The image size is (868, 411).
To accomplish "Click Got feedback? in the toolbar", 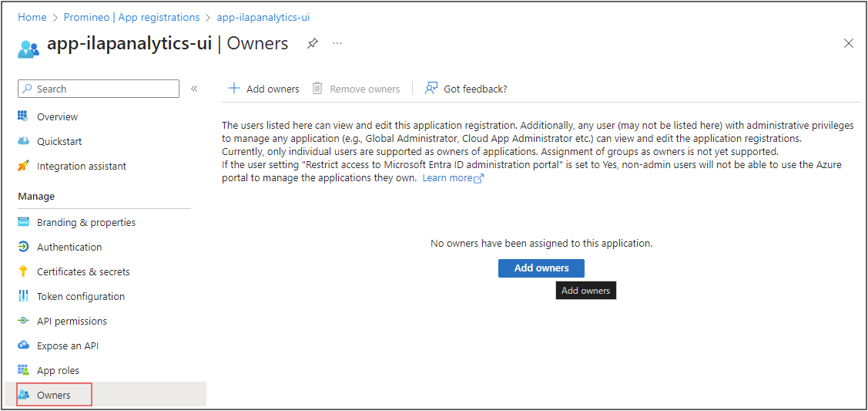I will coord(465,89).
